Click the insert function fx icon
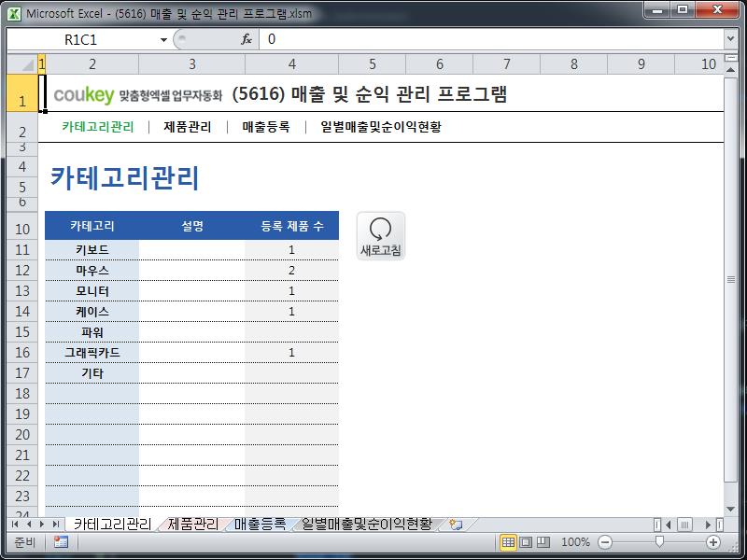The width and height of the screenshot is (747, 560). click(x=247, y=39)
